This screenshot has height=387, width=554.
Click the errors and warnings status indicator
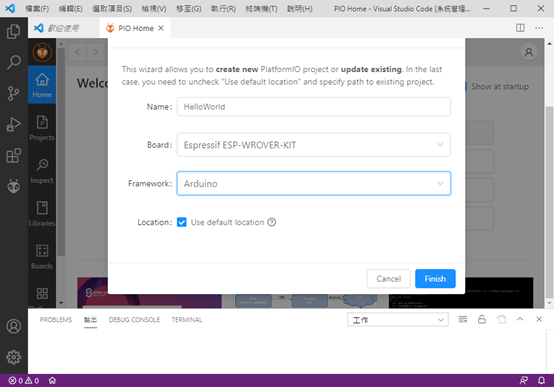24,380
